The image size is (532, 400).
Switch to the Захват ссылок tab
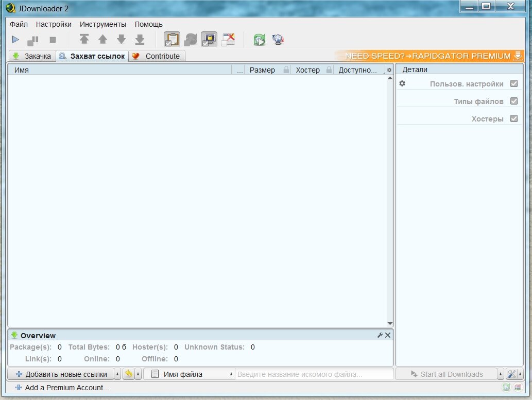pyautogui.click(x=92, y=56)
